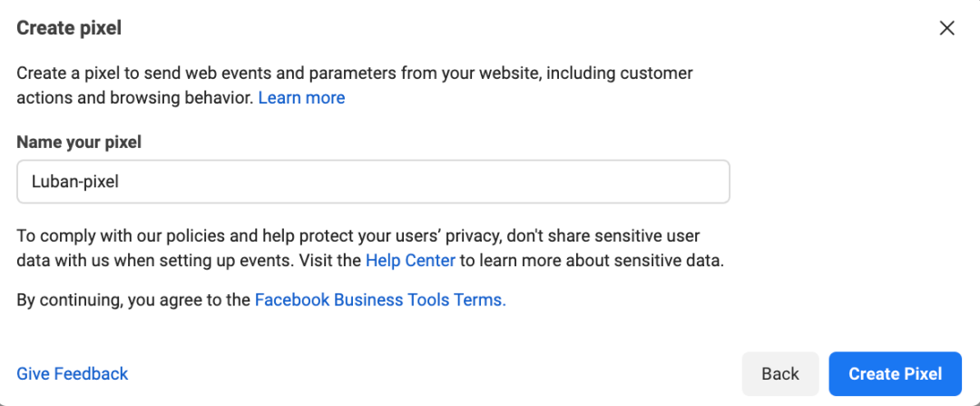Viewport: 980px width, 406px height.
Task: Click the Name your pixel label
Action: pyautogui.click(x=79, y=142)
